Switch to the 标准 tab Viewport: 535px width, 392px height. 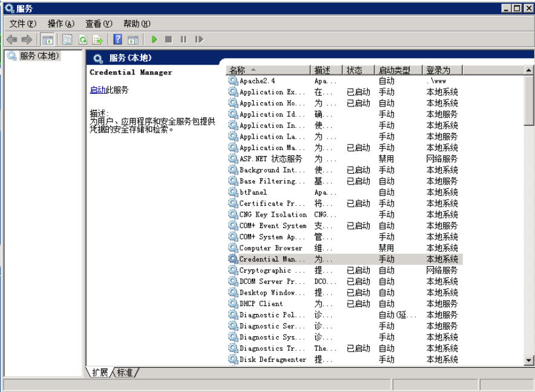point(125,372)
